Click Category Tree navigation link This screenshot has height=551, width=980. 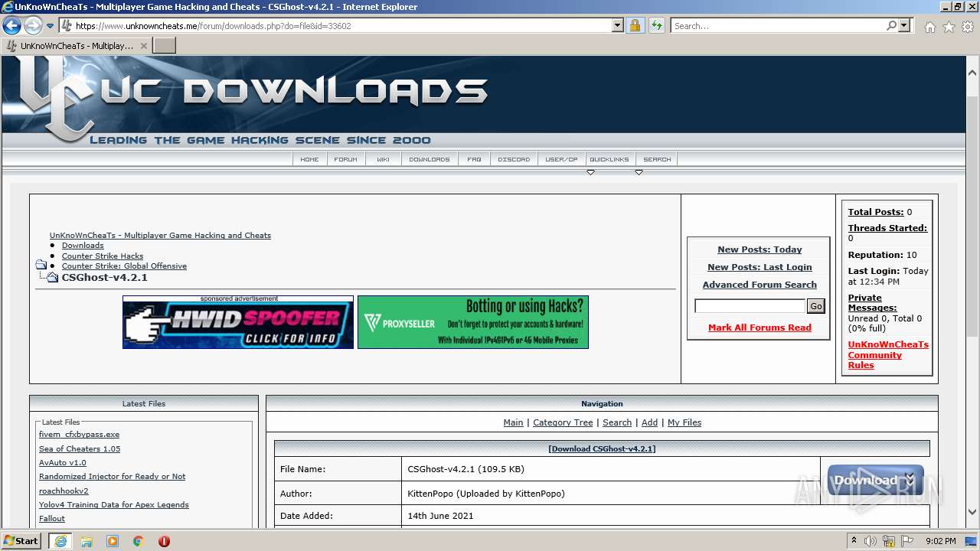[563, 422]
